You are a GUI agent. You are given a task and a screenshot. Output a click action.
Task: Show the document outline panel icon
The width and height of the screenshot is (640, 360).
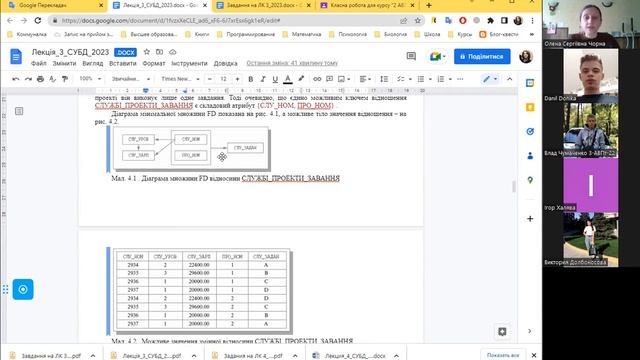coord(19,111)
